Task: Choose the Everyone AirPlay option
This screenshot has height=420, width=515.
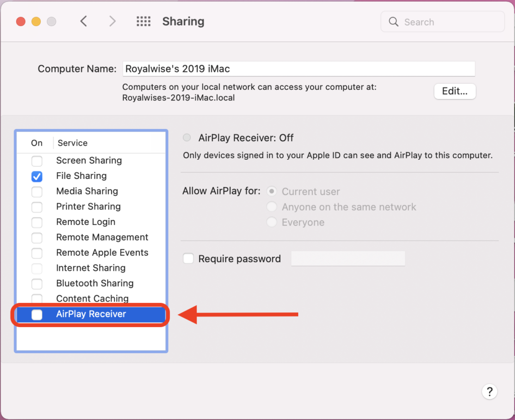Action: pos(272,222)
